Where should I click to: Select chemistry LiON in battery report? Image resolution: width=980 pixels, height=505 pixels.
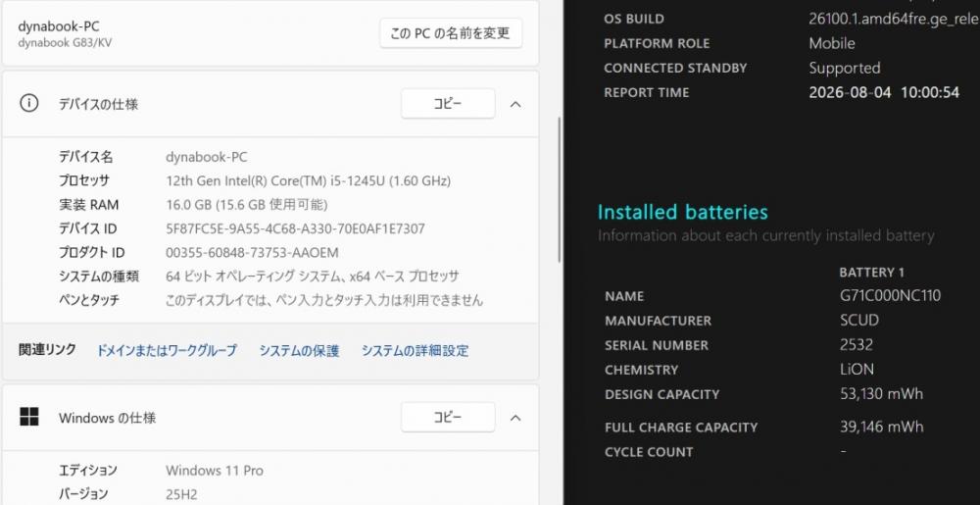click(x=857, y=370)
